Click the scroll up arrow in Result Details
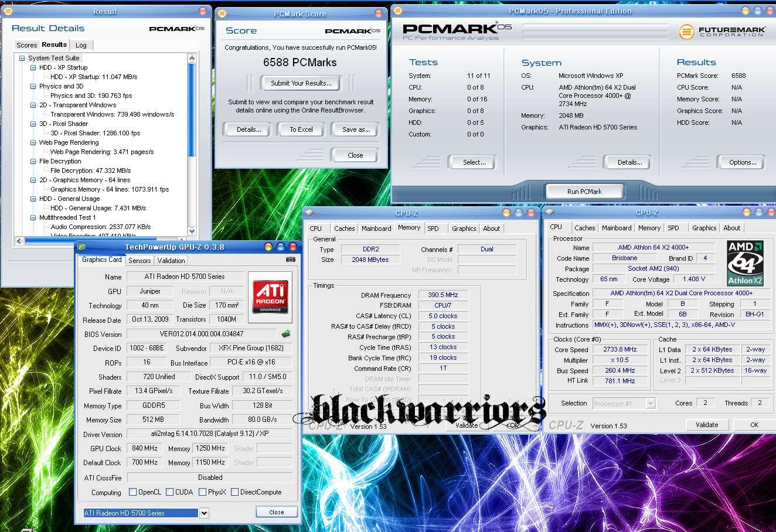The width and height of the screenshot is (776, 532). point(192,59)
